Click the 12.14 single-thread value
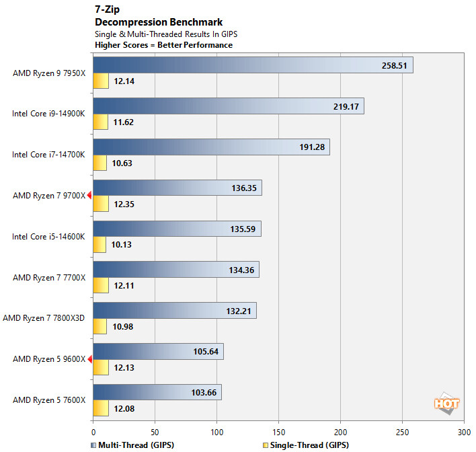 pos(124,81)
